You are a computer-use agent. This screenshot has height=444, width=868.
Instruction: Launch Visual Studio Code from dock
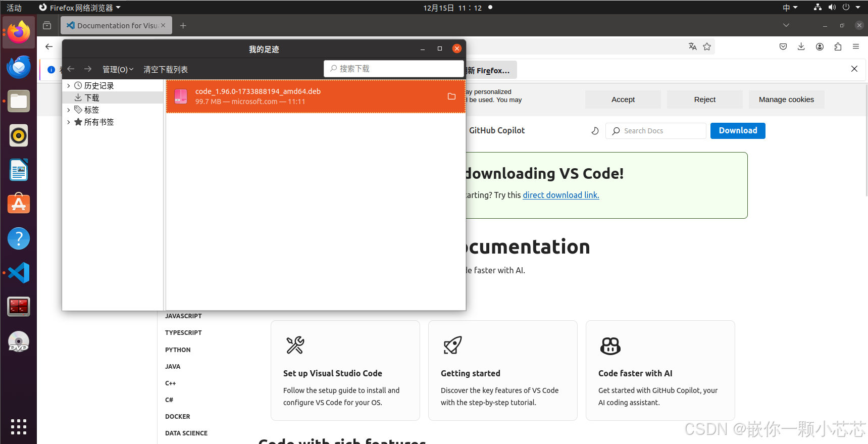pos(19,273)
